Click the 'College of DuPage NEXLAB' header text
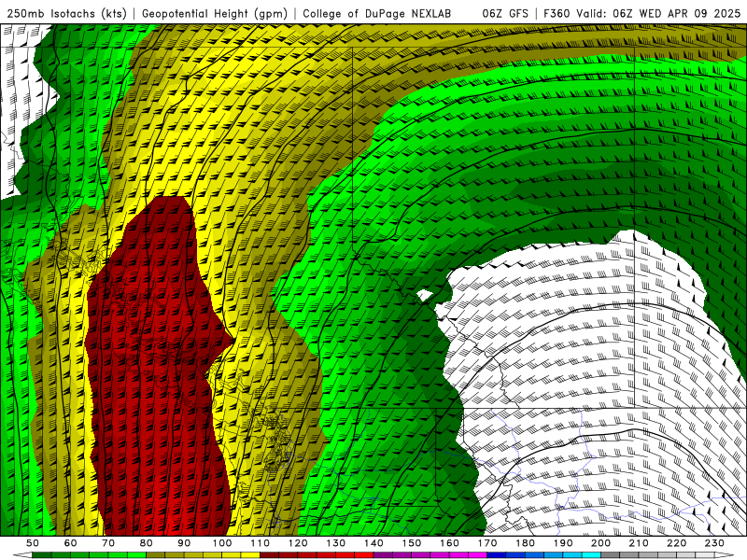The height and width of the screenshot is (560, 747). tap(376, 14)
